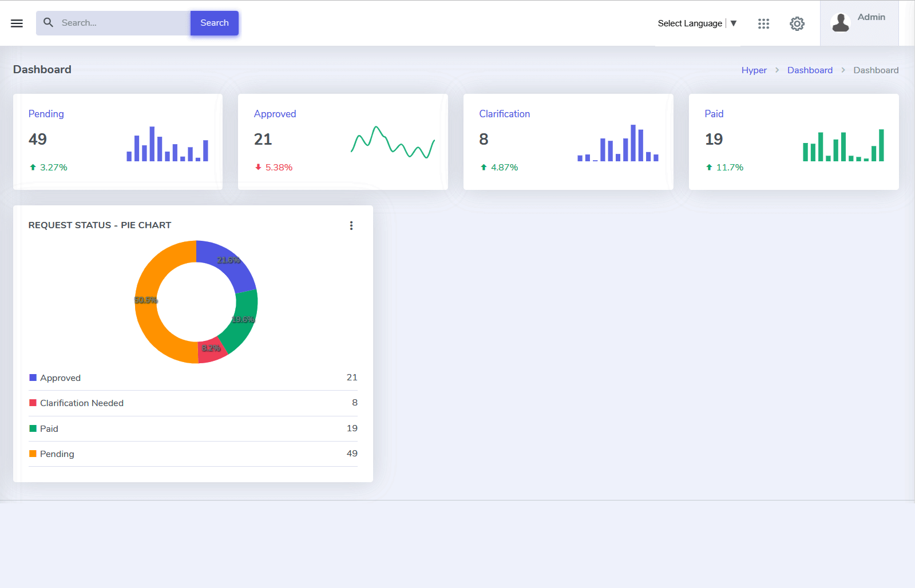915x588 pixels.
Task: Click REQUEST STATUS - PIE CHART heading
Action: pos(100,225)
